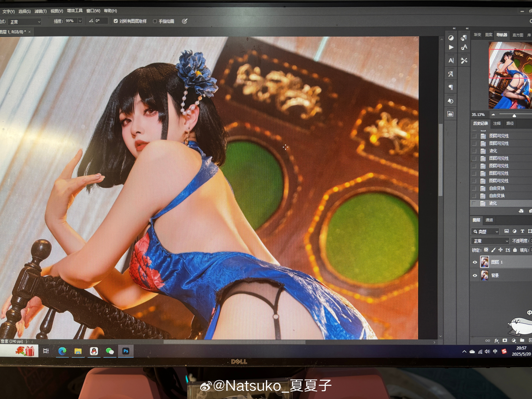This screenshot has height=399, width=532.
Task: Toggle lock image pixels brush icon
Action: (x=493, y=250)
